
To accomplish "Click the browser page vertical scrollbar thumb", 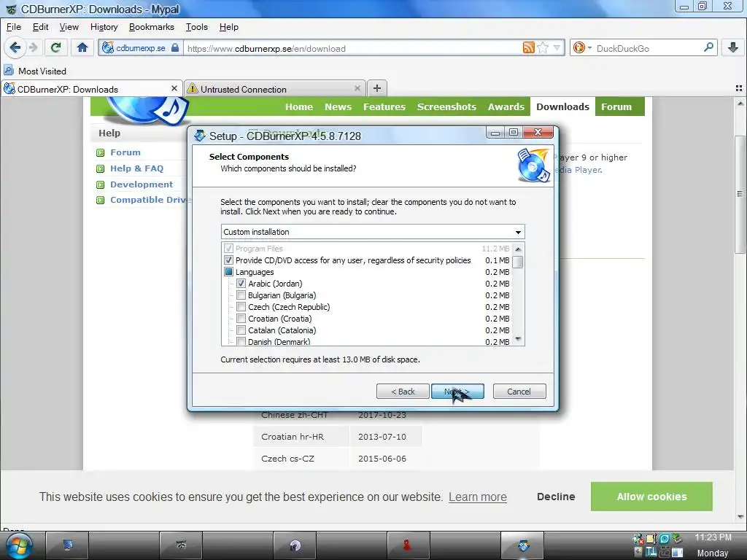I will [740, 193].
